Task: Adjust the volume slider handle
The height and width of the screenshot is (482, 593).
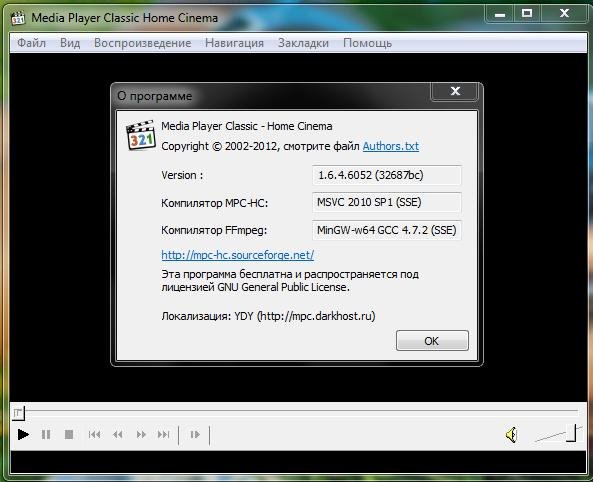Action: click(x=571, y=433)
